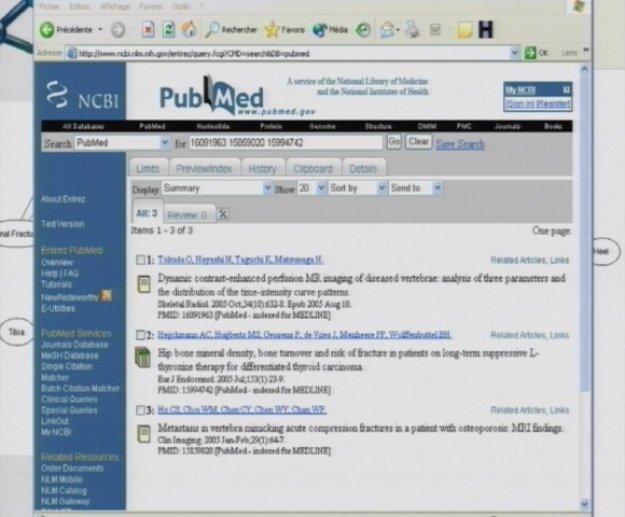Open the Text Version sidebar link
Screen dimensions: 625x517
[x=63, y=224]
